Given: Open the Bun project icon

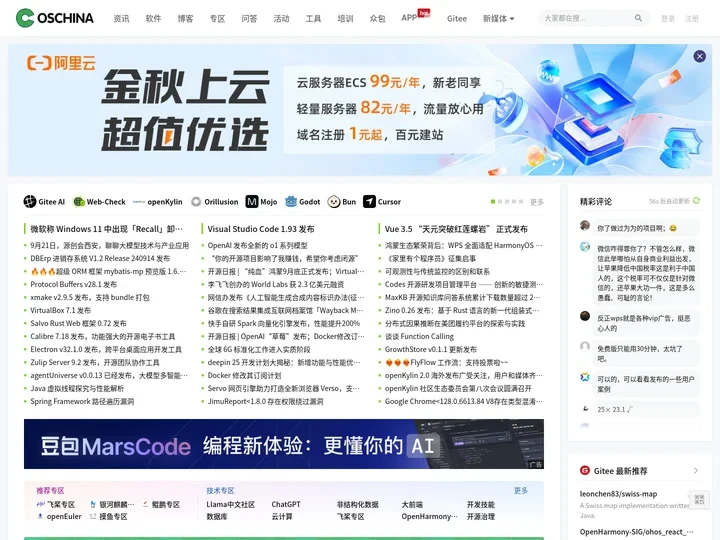Looking at the screenshot, I should point(334,202).
